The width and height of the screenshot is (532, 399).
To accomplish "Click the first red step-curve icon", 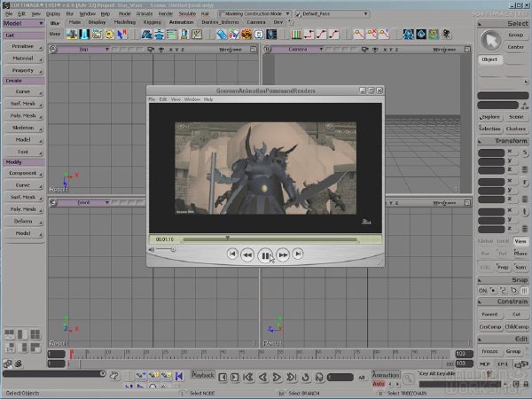I will point(309,35).
